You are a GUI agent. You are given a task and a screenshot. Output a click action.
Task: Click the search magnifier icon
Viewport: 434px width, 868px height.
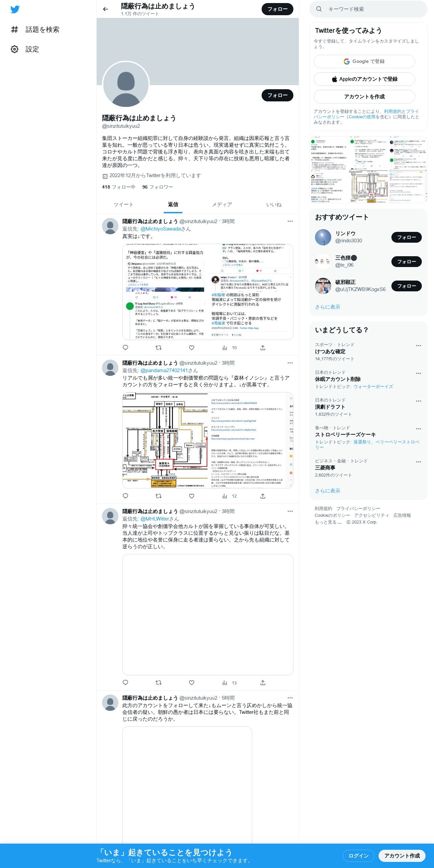pos(319,9)
